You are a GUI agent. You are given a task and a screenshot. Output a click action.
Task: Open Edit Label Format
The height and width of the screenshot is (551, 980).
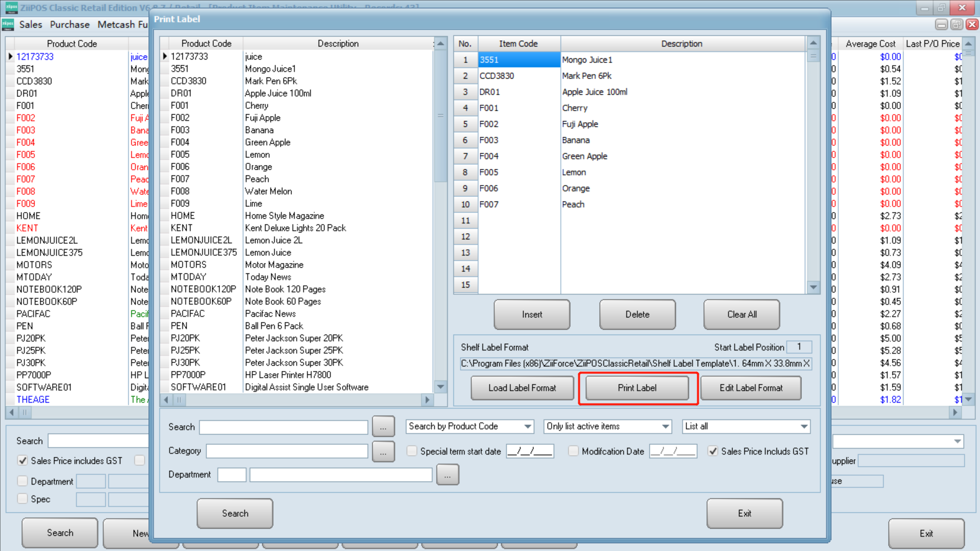[750, 388]
